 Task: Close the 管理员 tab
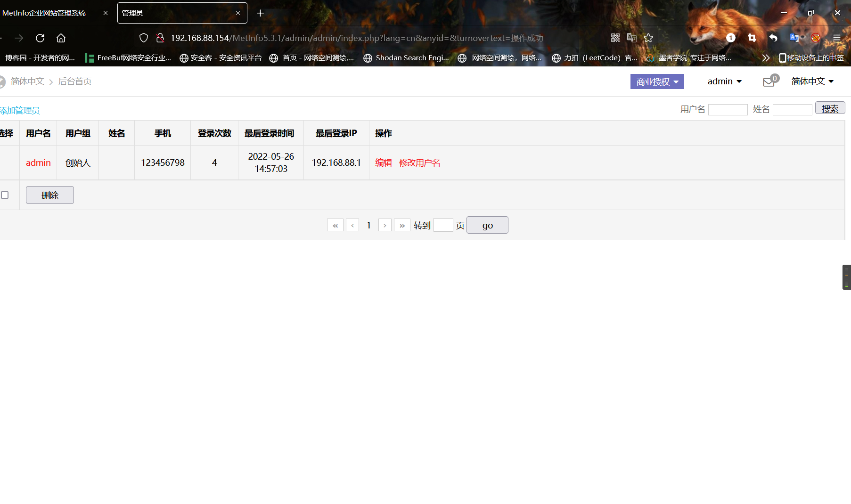click(238, 13)
